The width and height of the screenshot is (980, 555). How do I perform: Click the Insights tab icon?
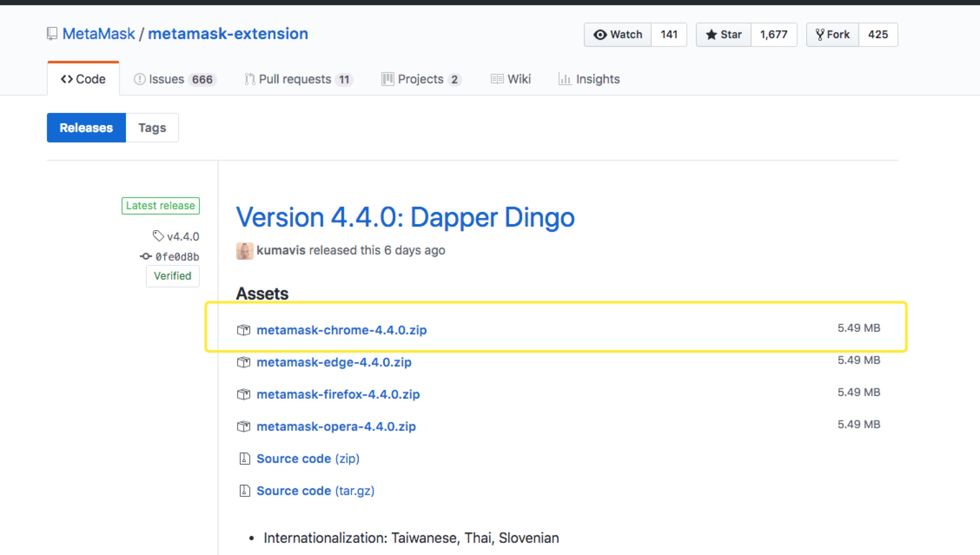564,79
